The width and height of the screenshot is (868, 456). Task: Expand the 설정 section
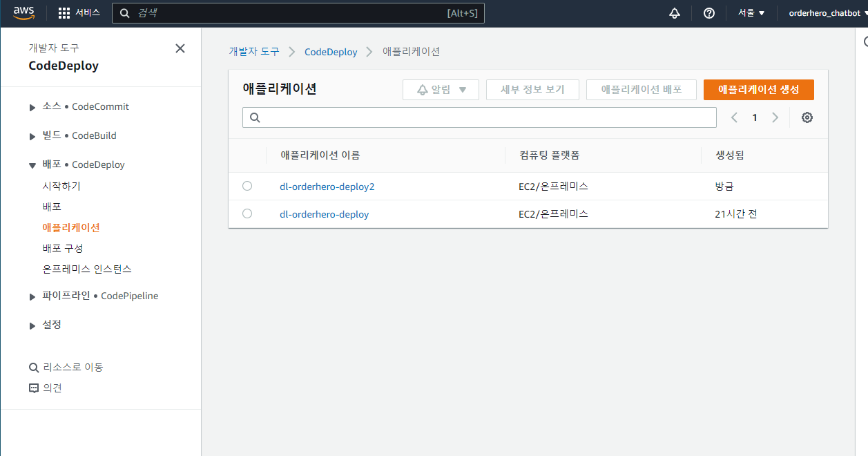point(32,325)
